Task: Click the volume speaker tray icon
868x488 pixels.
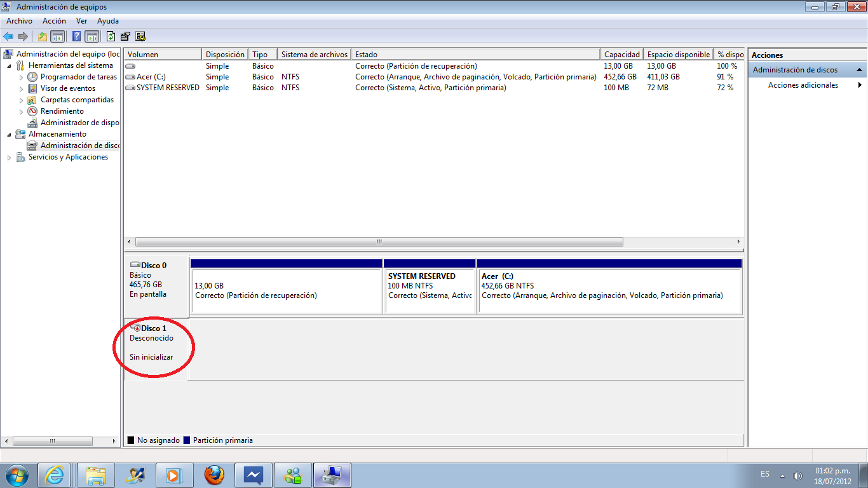Action: click(x=797, y=475)
